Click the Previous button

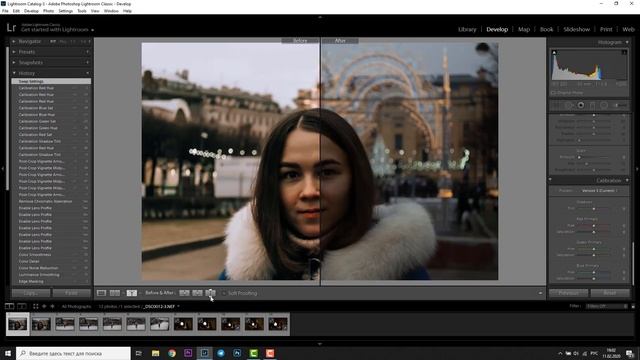click(569, 293)
